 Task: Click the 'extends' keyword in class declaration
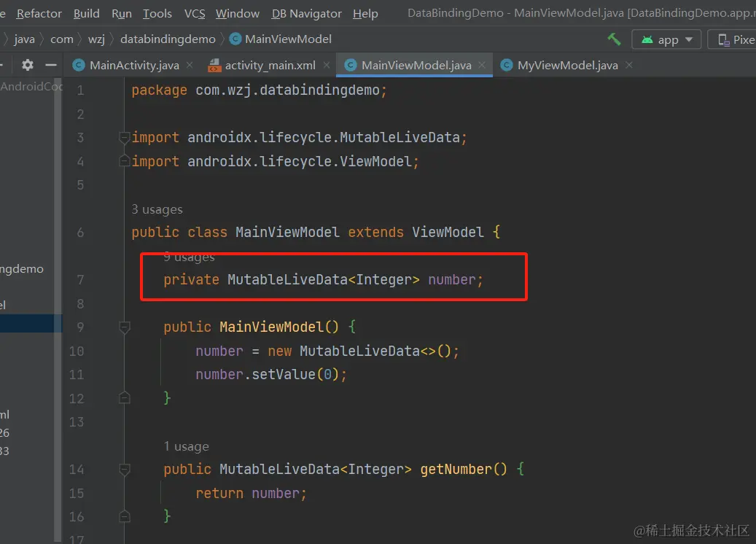[375, 233]
